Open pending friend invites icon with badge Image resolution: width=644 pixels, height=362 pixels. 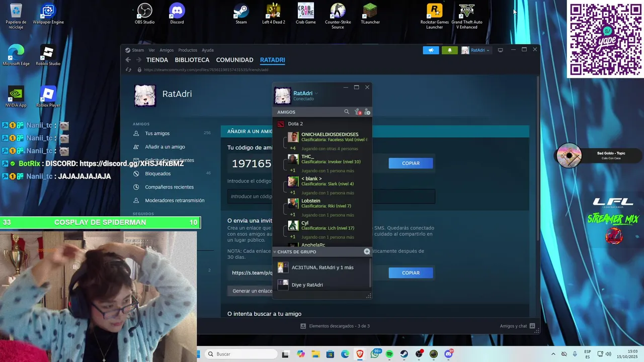click(357, 112)
